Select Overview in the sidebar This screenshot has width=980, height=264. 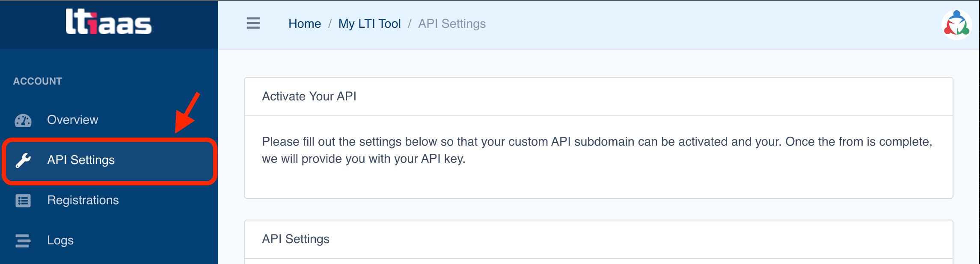(72, 120)
